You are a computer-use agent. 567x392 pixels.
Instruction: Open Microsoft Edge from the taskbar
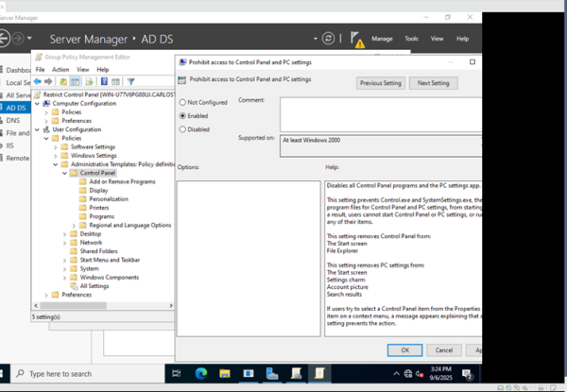tap(201, 373)
